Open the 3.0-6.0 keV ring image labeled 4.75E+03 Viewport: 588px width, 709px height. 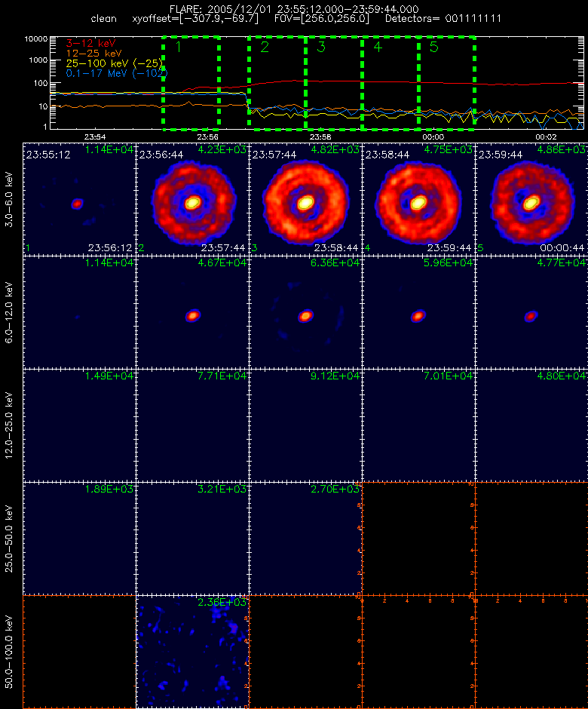pyautogui.click(x=418, y=199)
